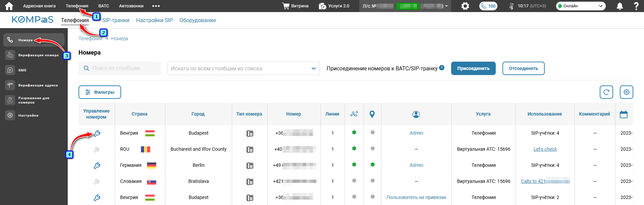The height and width of the screenshot is (205, 644).
Task: Expand the Онлайн status dropdown
Action: 581,6
